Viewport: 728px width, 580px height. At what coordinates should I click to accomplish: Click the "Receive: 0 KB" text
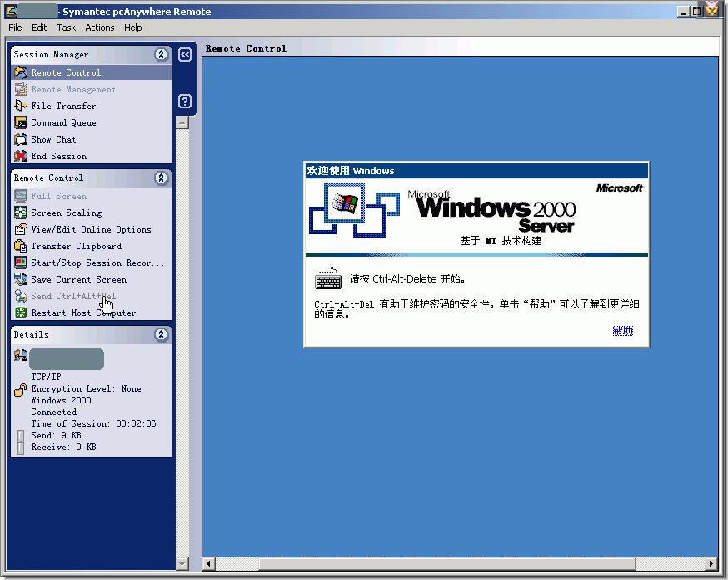63,447
